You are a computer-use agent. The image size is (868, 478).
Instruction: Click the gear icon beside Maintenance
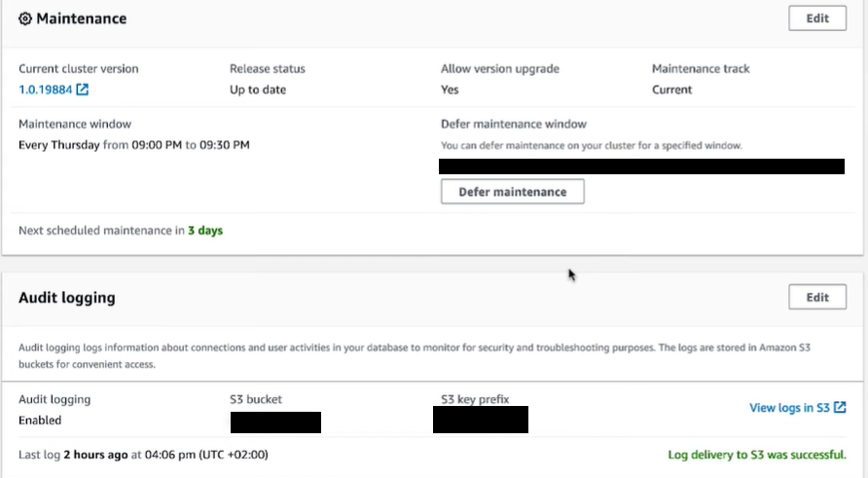[x=25, y=18]
